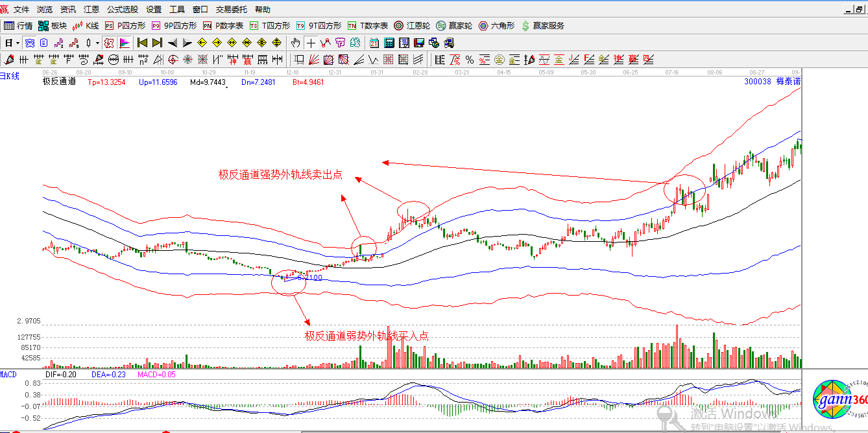Toggle the crosshair cursor mode

(311, 43)
